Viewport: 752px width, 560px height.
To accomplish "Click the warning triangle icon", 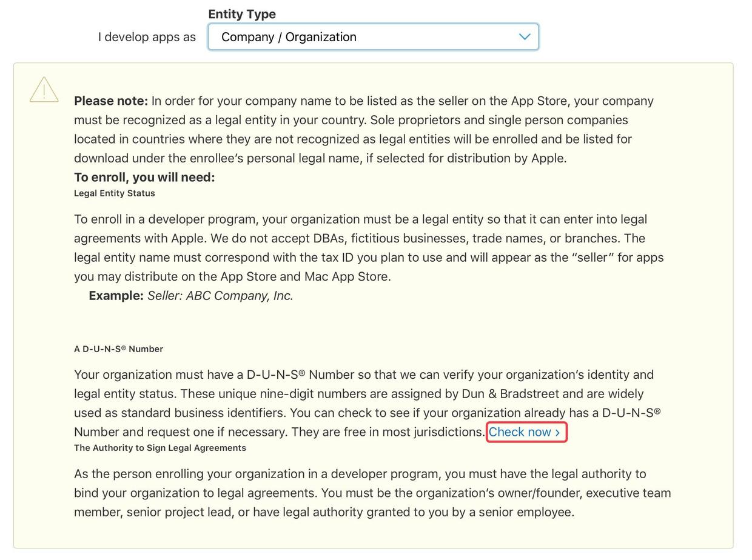I will click(x=44, y=90).
